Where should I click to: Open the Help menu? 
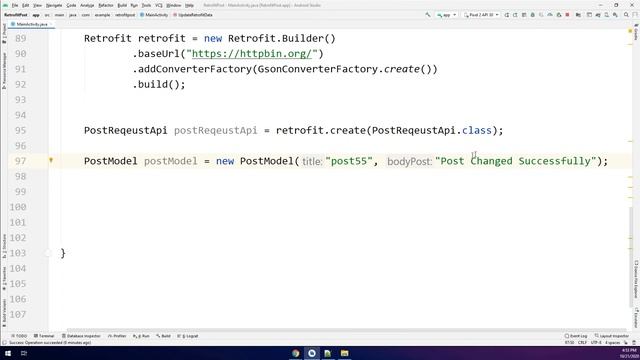[189, 5]
